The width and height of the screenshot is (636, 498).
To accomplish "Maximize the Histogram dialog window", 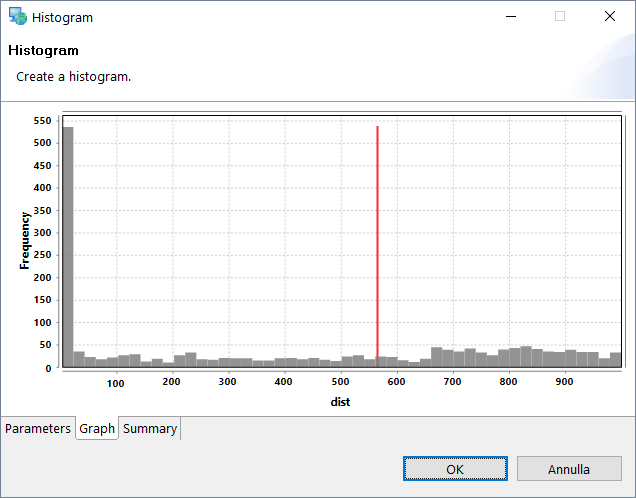I will click(560, 17).
